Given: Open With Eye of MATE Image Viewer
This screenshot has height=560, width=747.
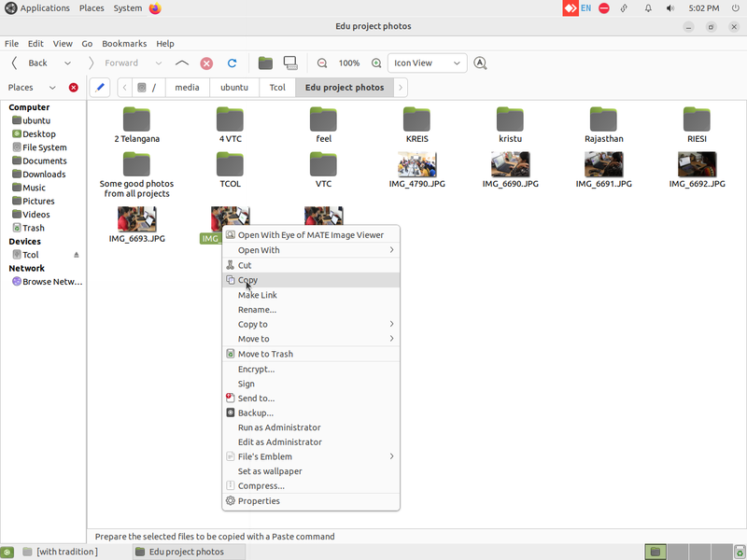Looking at the screenshot, I should click(311, 235).
